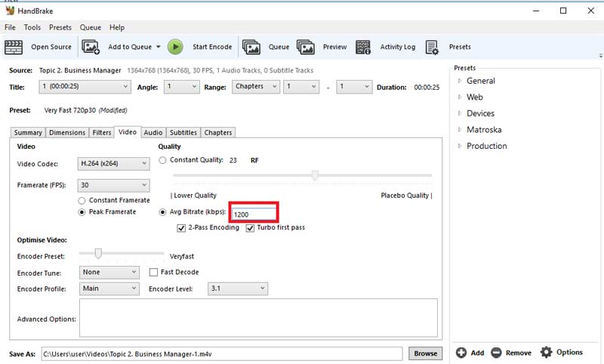The height and width of the screenshot is (364, 604).
Task: Click the Preview stacked-images icon
Action: click(306, 47)
